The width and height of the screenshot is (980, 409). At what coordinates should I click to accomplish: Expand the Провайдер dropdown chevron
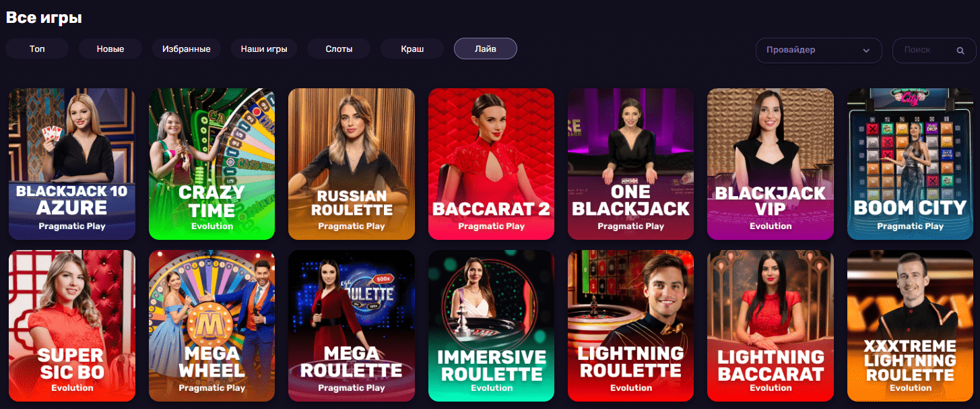(866, 51)
